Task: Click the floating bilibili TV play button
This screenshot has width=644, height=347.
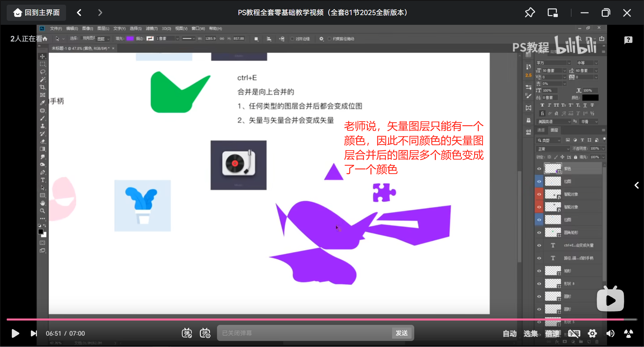Action: point(610,299)
